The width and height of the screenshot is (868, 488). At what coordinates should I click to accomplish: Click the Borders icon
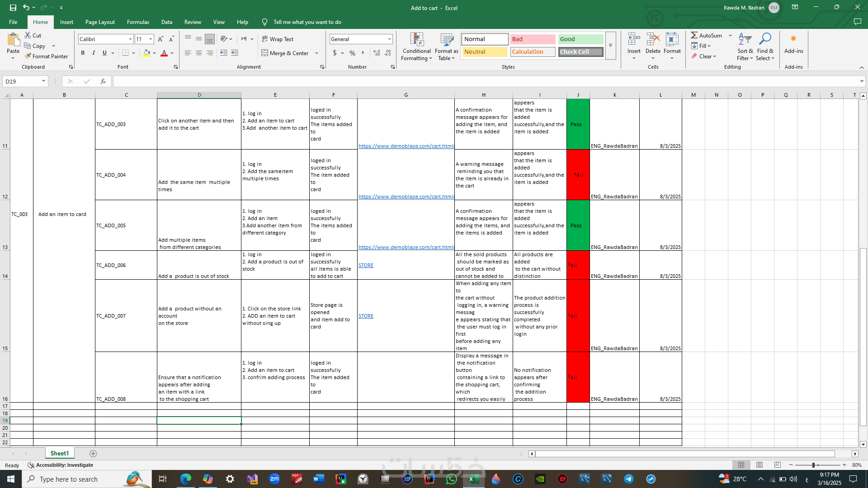(126, 53)
